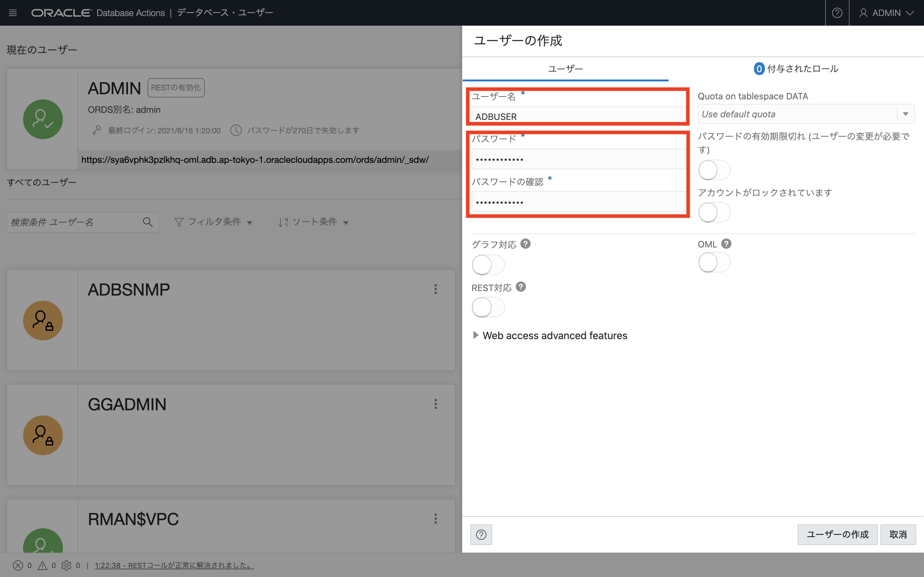Select the ユーザー tab

(565, 69)
